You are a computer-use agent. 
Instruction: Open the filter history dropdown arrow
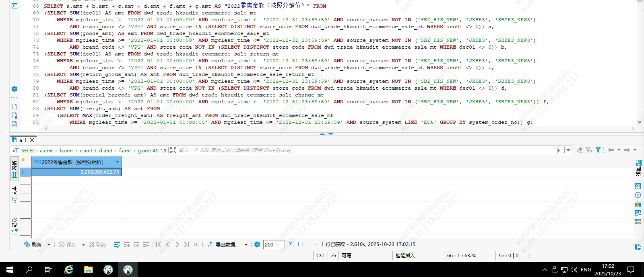[568, 150]
